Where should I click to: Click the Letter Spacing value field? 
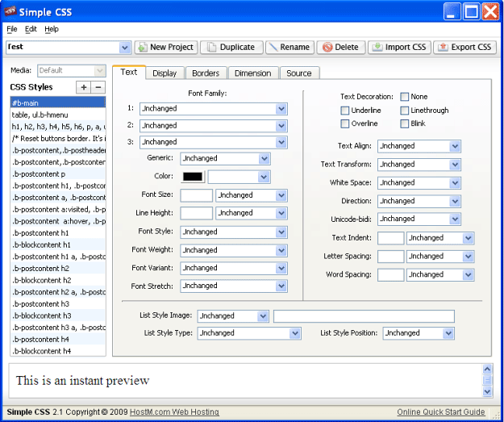391,257
